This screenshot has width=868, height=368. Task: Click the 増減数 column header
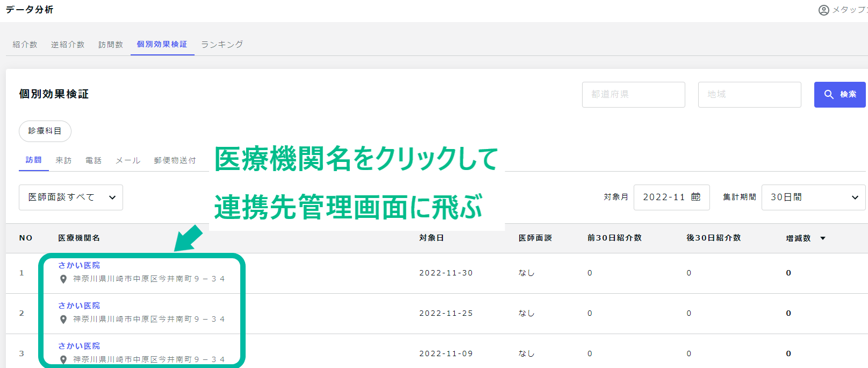pos(798,238)
